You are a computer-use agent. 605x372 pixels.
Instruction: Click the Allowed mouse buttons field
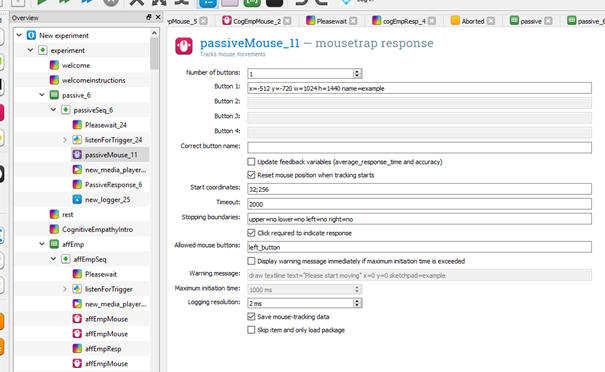[x=419, y=247]
